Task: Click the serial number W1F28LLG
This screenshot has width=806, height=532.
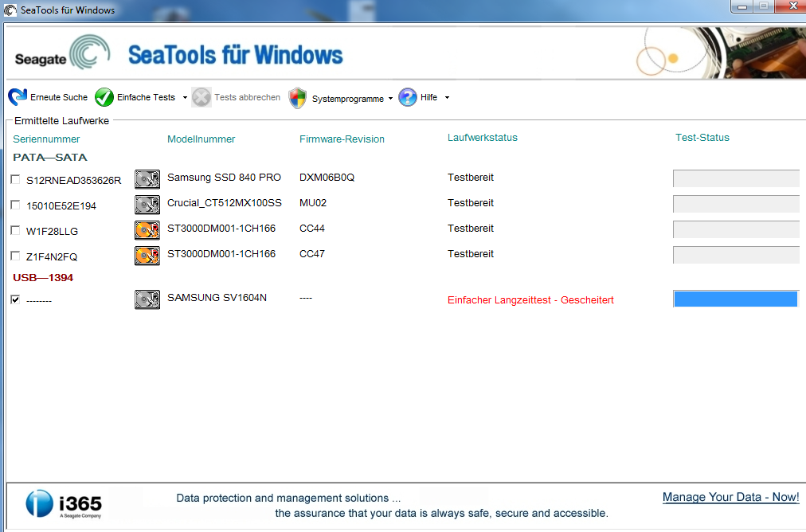Action: pyautogui.click(x=52, y=231)
